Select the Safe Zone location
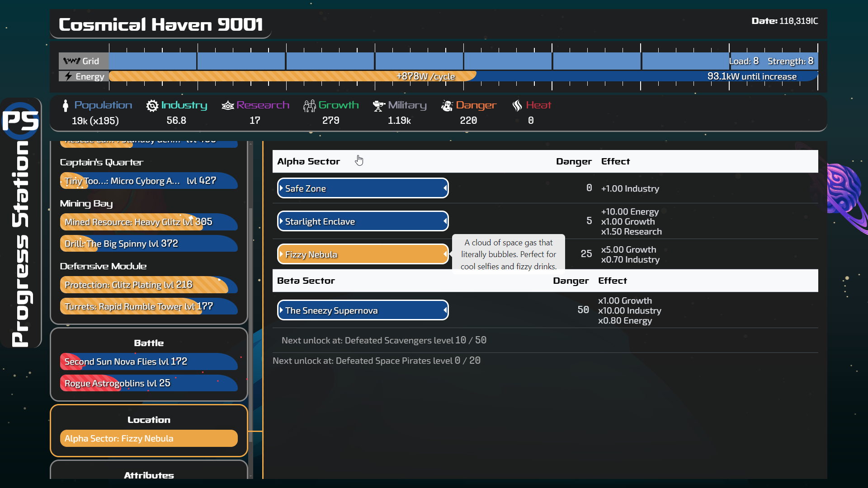The image size is (868, 488). 363,188
